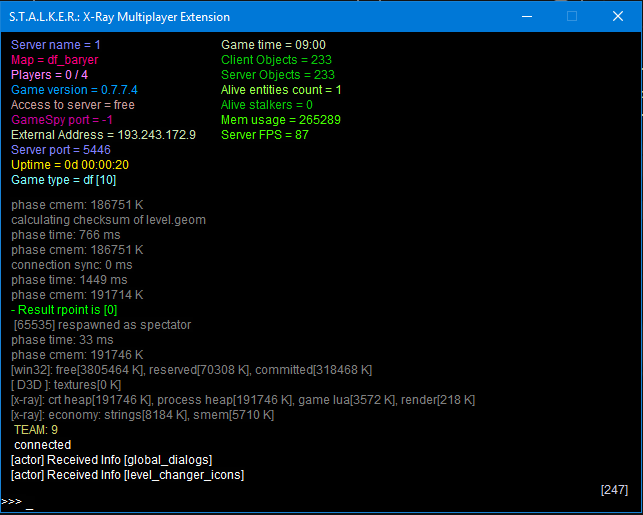Image resolution: width=643 pixels, height=515 pixels.
Task: Click the 'Players = 0 / 4' line
Action: click(x=49, y=75)
